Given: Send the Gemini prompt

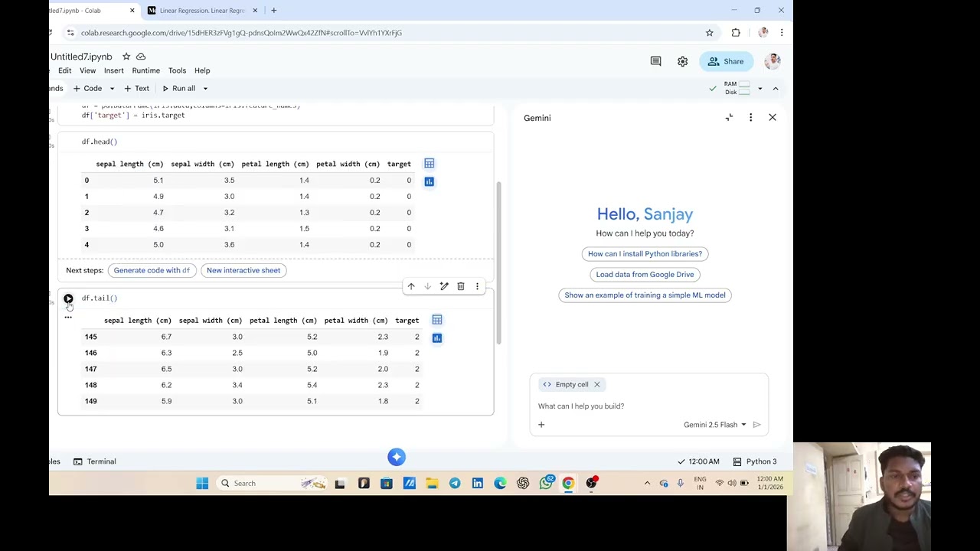Looking at the screenshot, I should click(756, 425).
